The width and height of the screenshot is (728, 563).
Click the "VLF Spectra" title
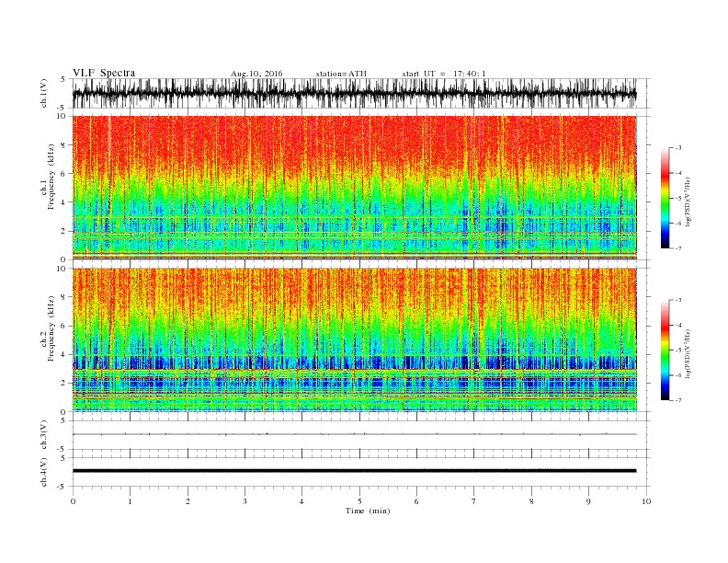104,73
